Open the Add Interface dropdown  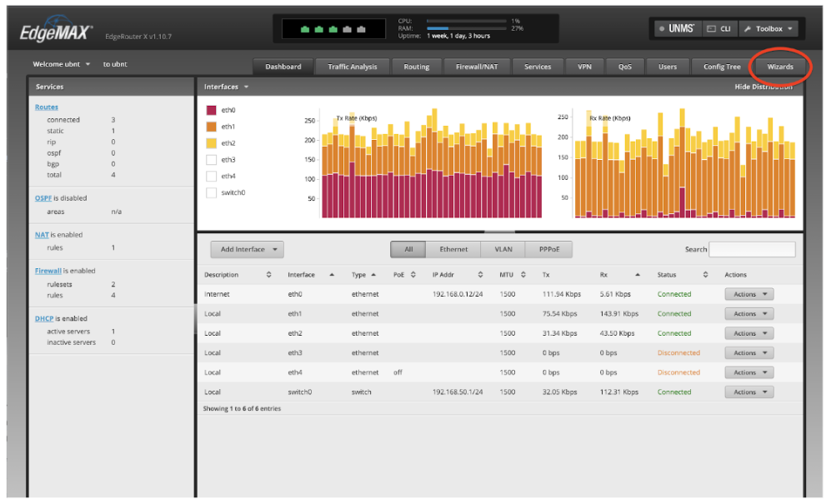click(247, 249)
